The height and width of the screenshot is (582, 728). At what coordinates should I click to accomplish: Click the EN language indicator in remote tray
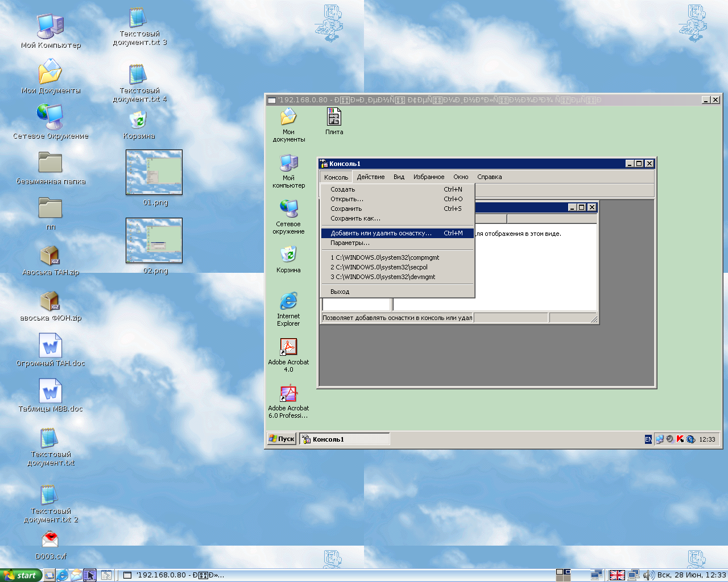pos(648,439)
